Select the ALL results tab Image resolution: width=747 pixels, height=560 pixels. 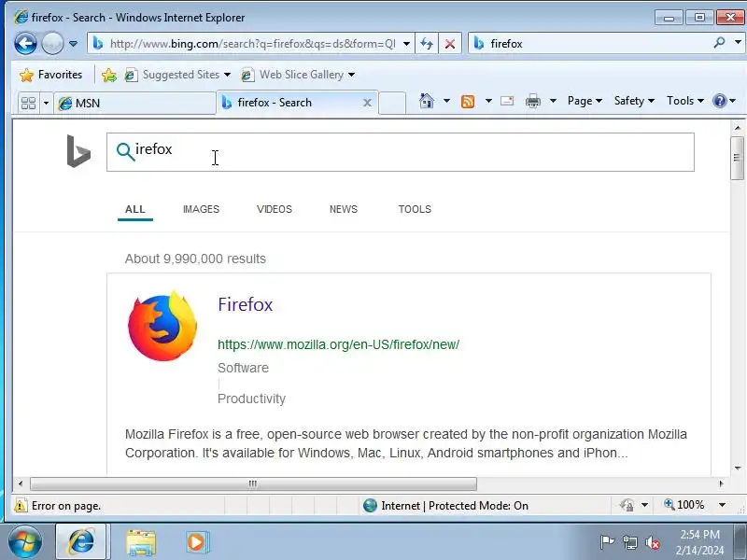pyautogui.click(x=135, y=209)
